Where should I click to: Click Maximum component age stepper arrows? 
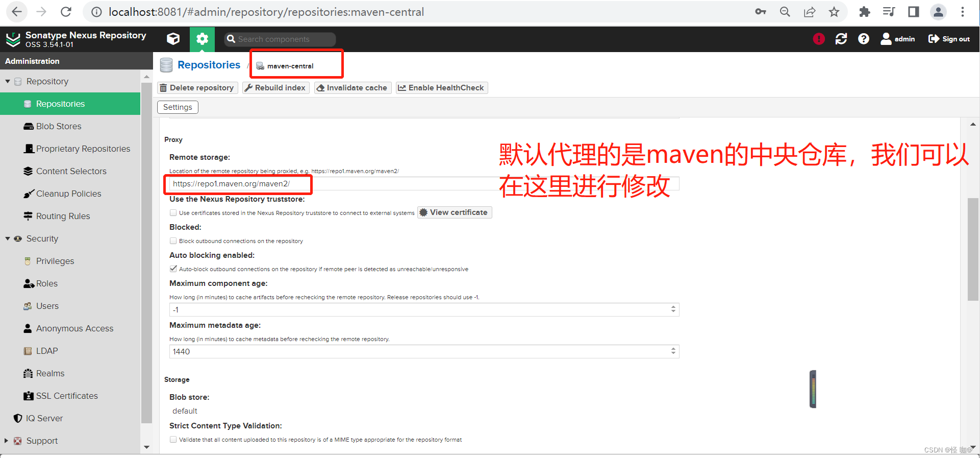click(x=673, y=309)
